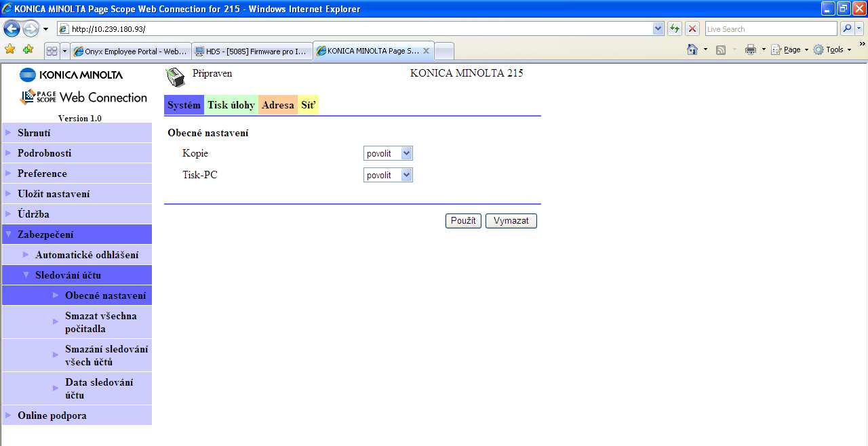This screenshot has width=868, height=446.
Task: Click the KONICA MINOLTA 215 model text
Action: click(x=467, y=73)
